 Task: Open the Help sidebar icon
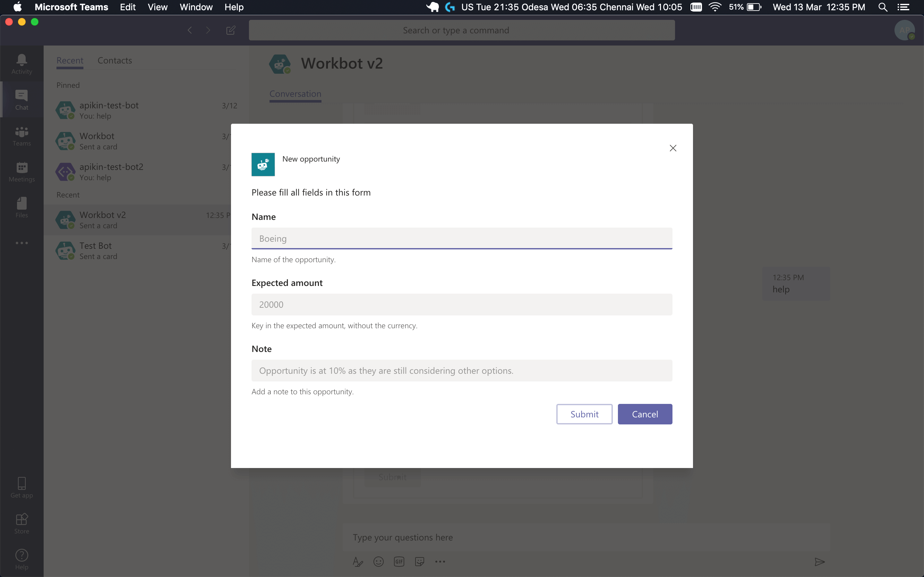(22, 558)
